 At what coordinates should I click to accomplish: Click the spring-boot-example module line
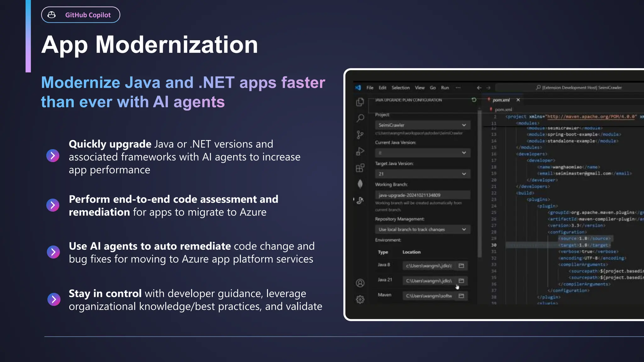tap(574, 134)
